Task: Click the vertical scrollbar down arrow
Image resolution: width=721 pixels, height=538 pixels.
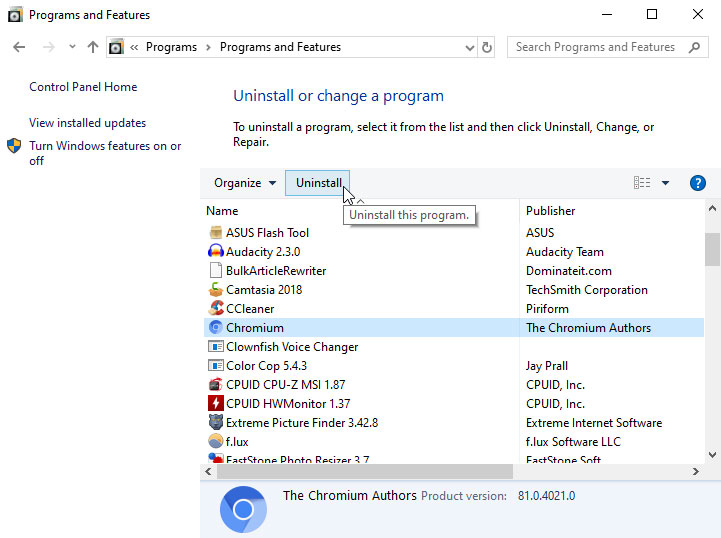Action: [x=712, y=455]
